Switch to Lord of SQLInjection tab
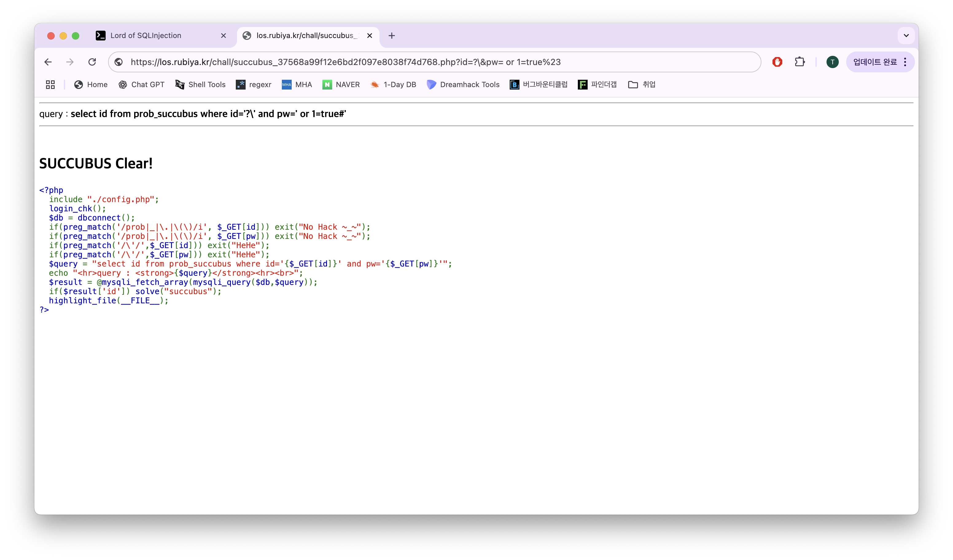The width and height of the screenshot is (953, 560). [x=146, y=36]
